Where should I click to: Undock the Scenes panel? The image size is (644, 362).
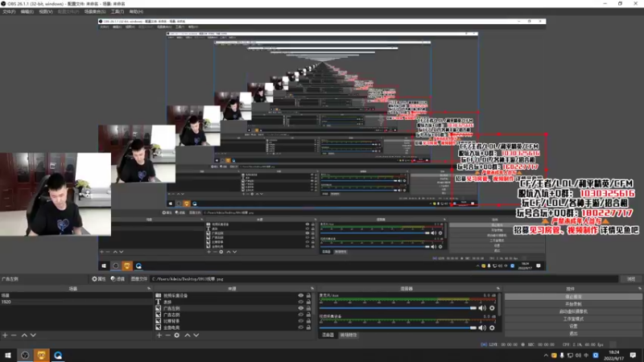[149, 289]
